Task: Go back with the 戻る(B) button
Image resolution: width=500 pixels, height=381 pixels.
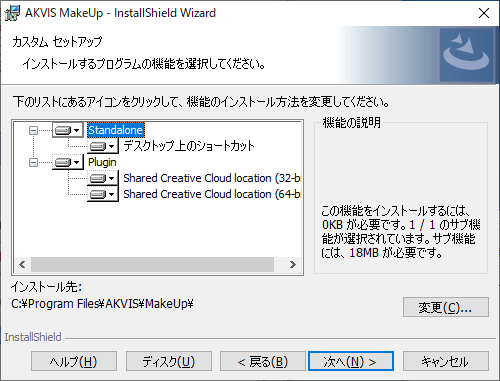Action: click(263, 361)
